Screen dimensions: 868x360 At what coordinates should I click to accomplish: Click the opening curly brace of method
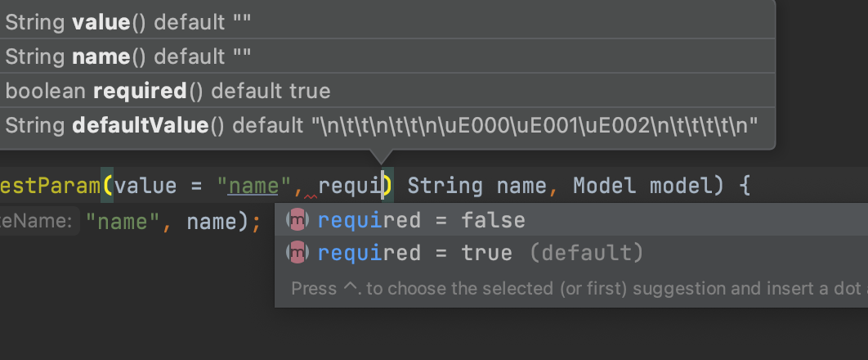coord(745,186)
